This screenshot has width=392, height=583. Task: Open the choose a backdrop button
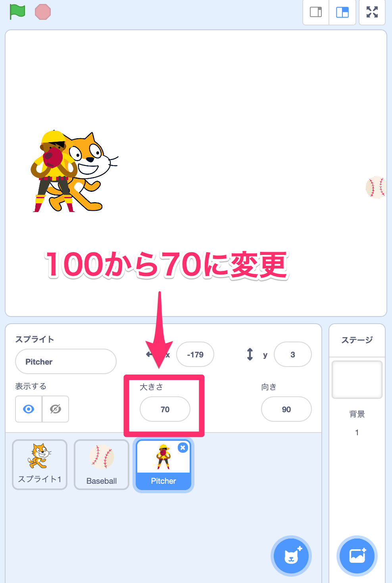pyautogui.click(x=357, y=556)
